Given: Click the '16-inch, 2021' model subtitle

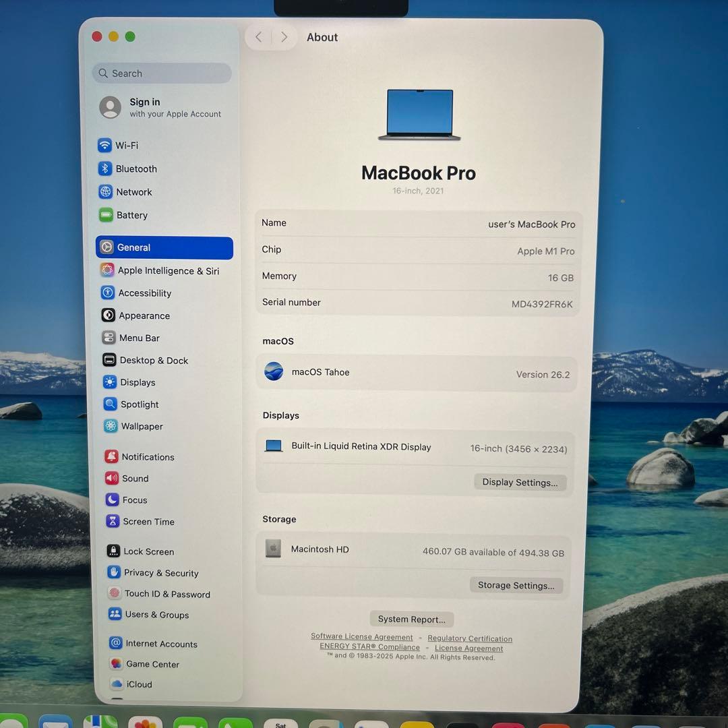Looking at the screenshot, I should pos(418,191).
